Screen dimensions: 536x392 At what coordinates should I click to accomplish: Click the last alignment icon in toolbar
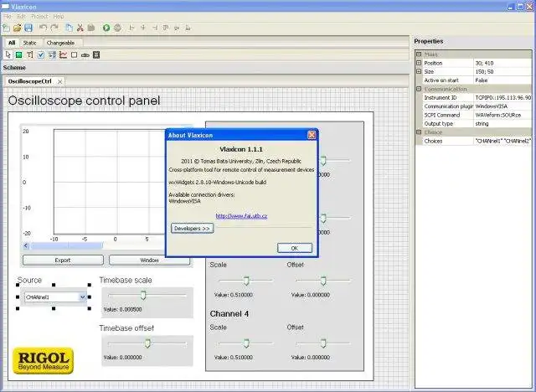point(188,28)
